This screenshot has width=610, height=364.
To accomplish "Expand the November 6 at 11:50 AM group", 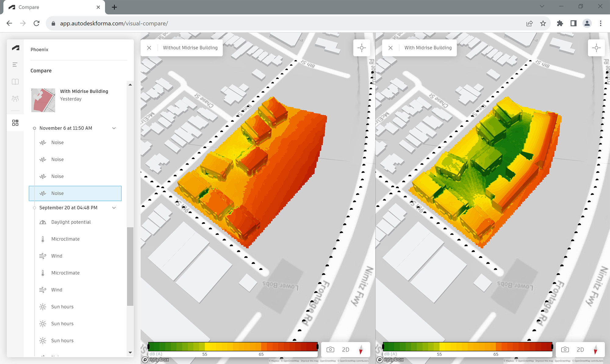I will pos(114,128).
